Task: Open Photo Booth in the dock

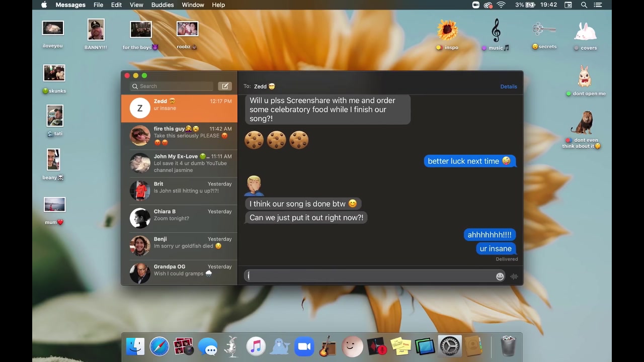Action: pyautogui.click(x=184, y=346)
